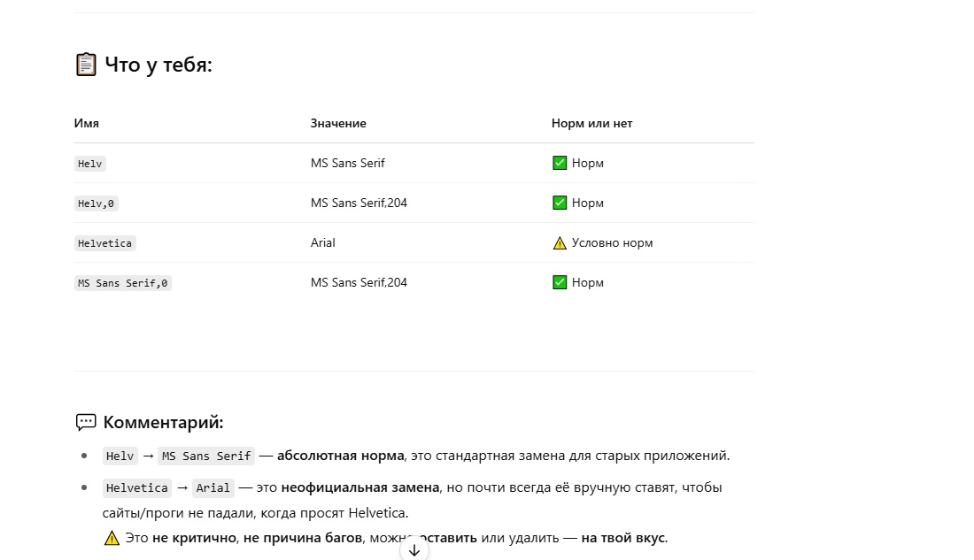This screenshot has width=974, height=560.
Task: Click the "Helv" code label in table
Action: (90, 164)
